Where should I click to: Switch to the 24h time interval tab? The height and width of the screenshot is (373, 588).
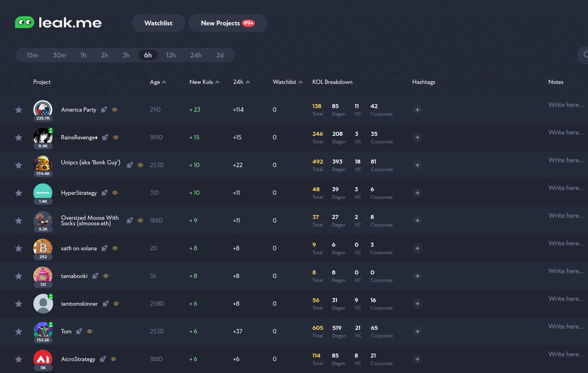point(196,55)
